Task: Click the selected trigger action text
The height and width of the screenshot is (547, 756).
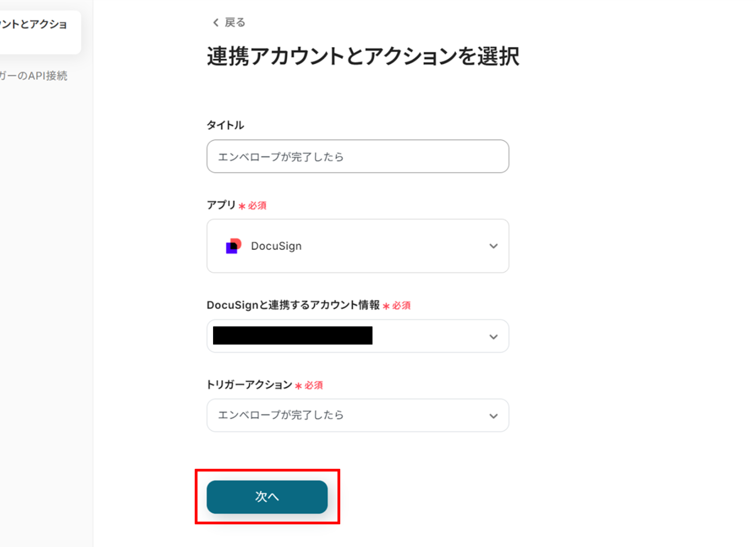Action: (281, 415)
